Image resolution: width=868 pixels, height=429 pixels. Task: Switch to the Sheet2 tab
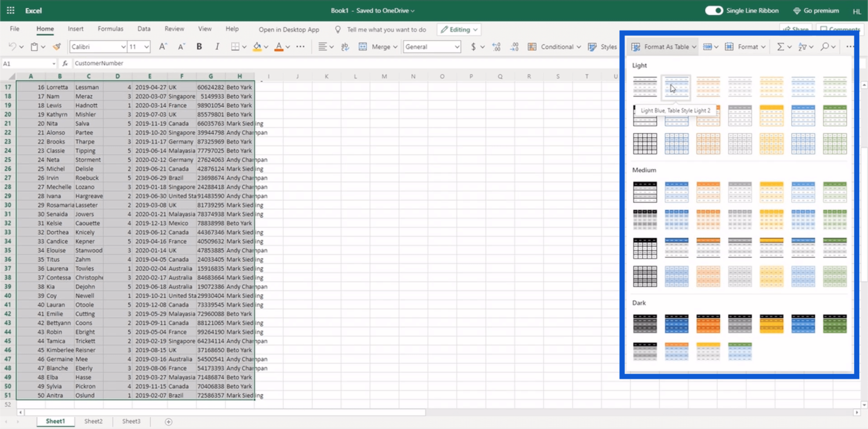coord(94,421)
